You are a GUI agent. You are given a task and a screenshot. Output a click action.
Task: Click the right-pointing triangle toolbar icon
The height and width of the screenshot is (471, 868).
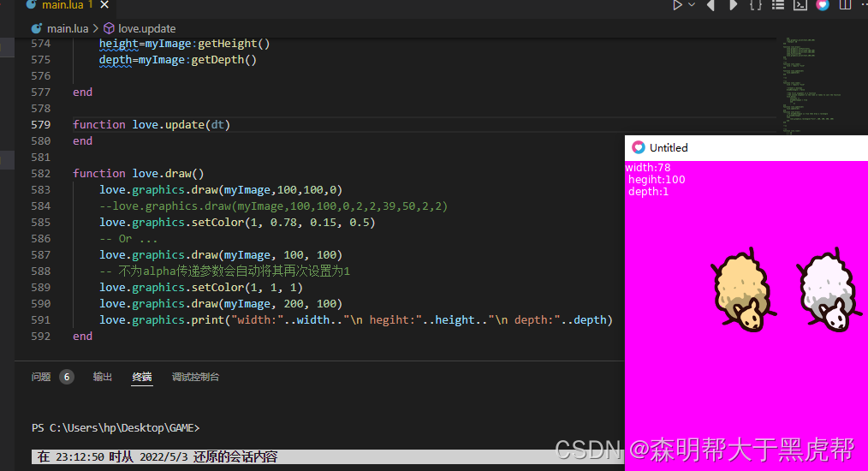pos(733,5)
